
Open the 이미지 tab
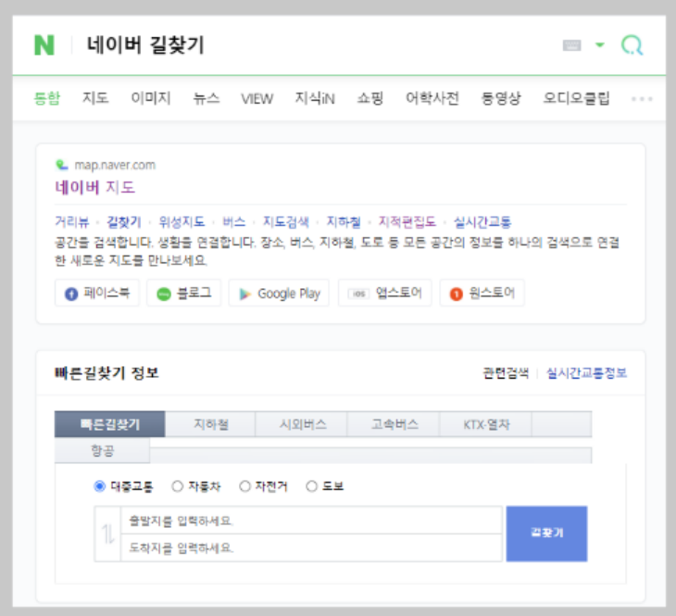[151, 98]
